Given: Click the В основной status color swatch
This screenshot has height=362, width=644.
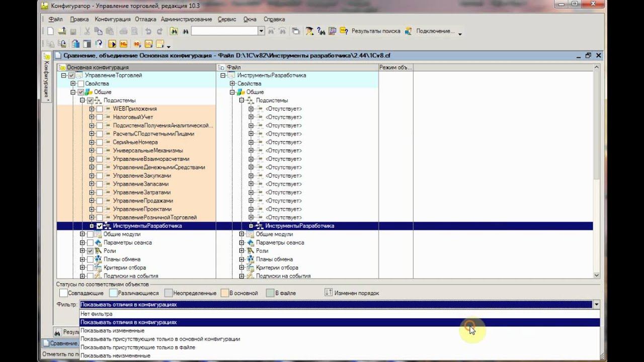Looking at the screenshot, I should [224, 293].
